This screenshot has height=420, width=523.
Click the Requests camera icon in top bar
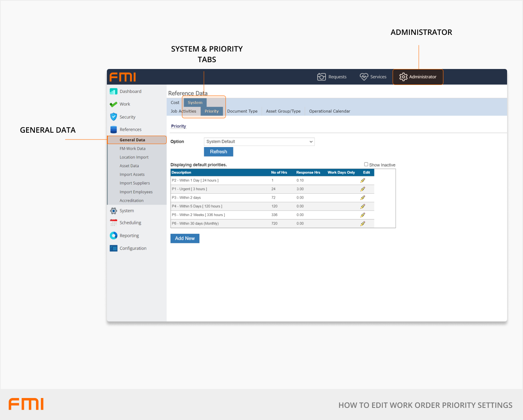pyautogui.click(x=321, y=77)
